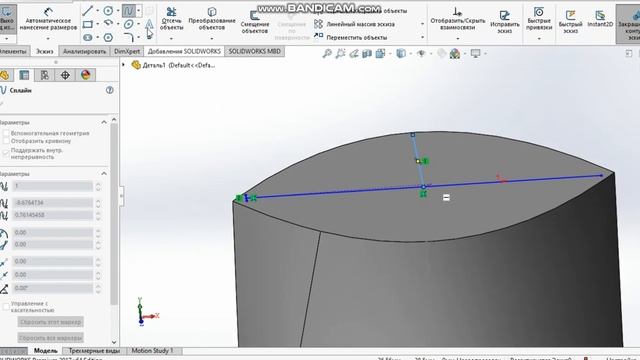The image size is (640, 360).
Task: Select the Spline sketch tool
Action: [128, 11]
